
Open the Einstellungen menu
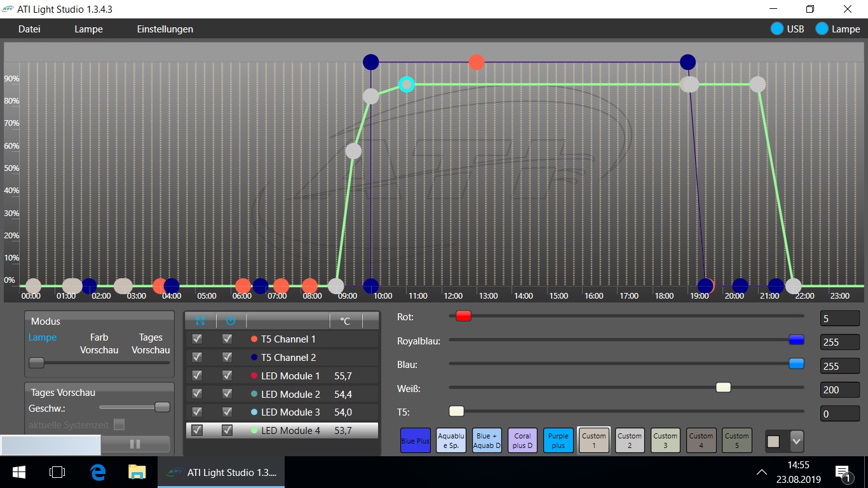(165, 29)
